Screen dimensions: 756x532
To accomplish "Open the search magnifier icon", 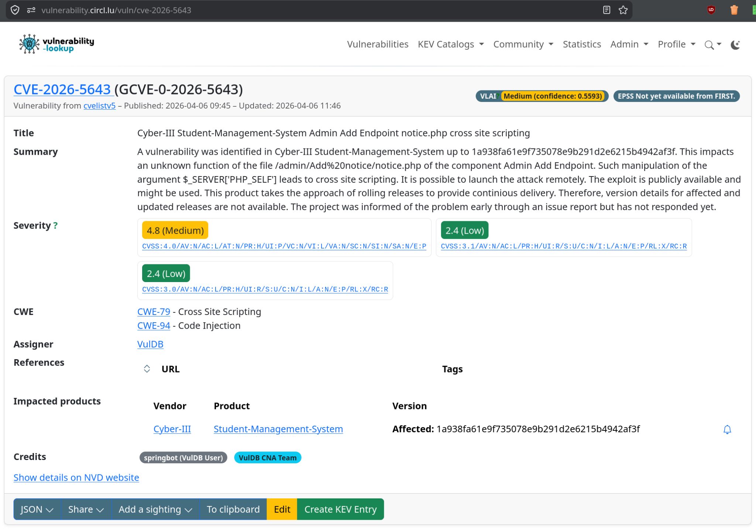I will coord(709,45).
